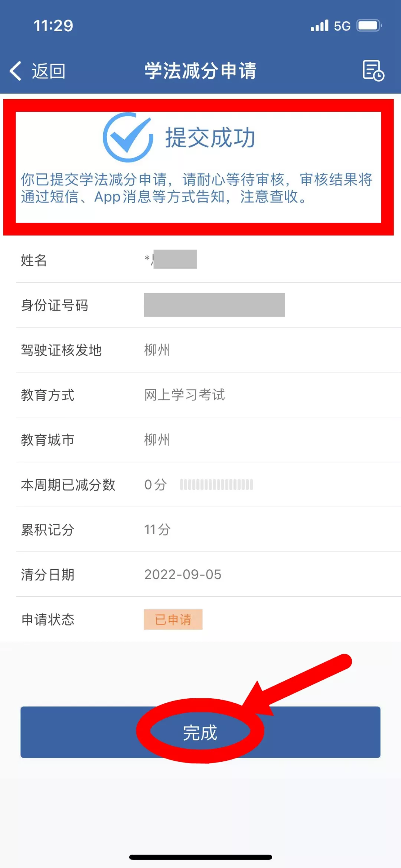Tap the cellular signal bars icon
Screen dimensions: 401x868
[x=320, y=25]
